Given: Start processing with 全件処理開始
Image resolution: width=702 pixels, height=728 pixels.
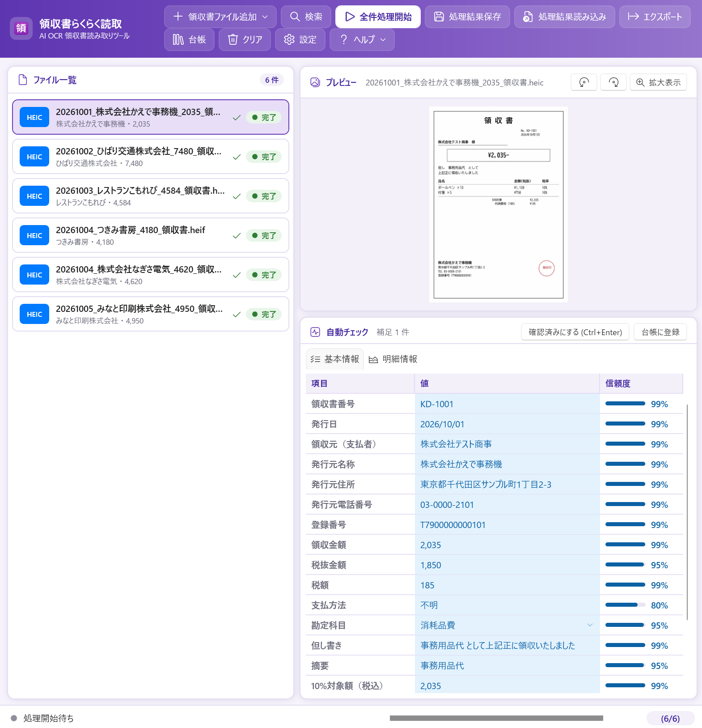Looking at the screenshot, I should 378,17.
